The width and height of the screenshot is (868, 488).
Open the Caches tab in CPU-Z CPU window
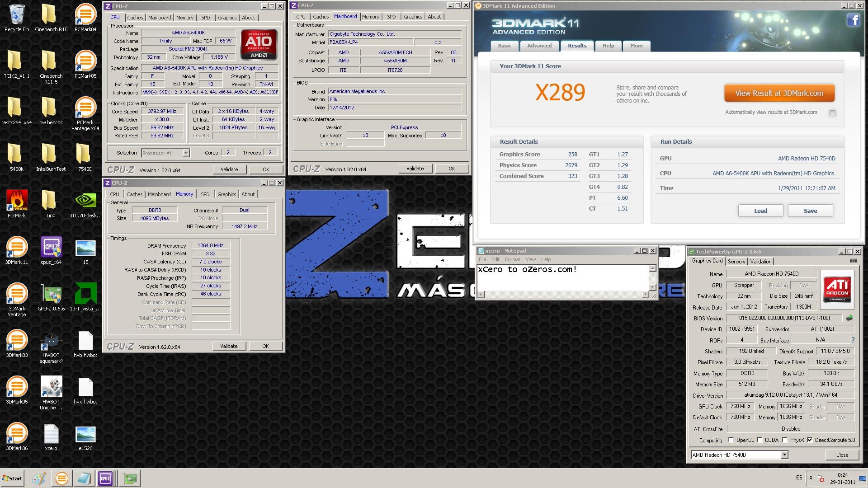135,18
